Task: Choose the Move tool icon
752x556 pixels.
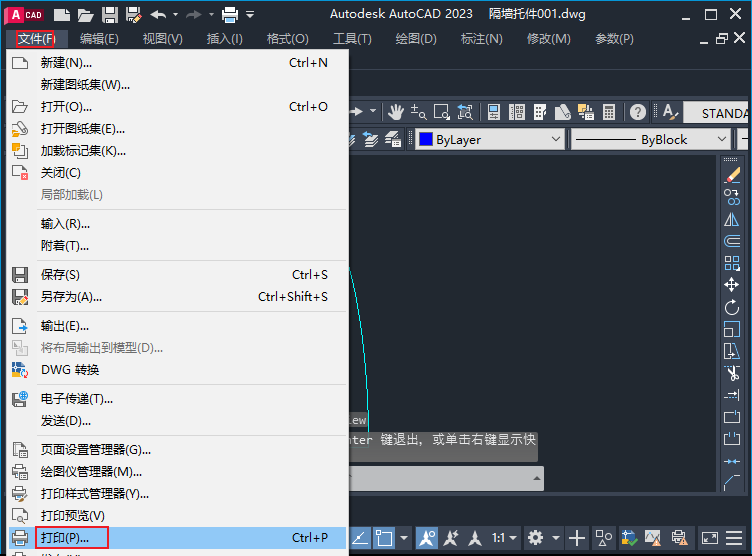Action: tap(732, 285)
